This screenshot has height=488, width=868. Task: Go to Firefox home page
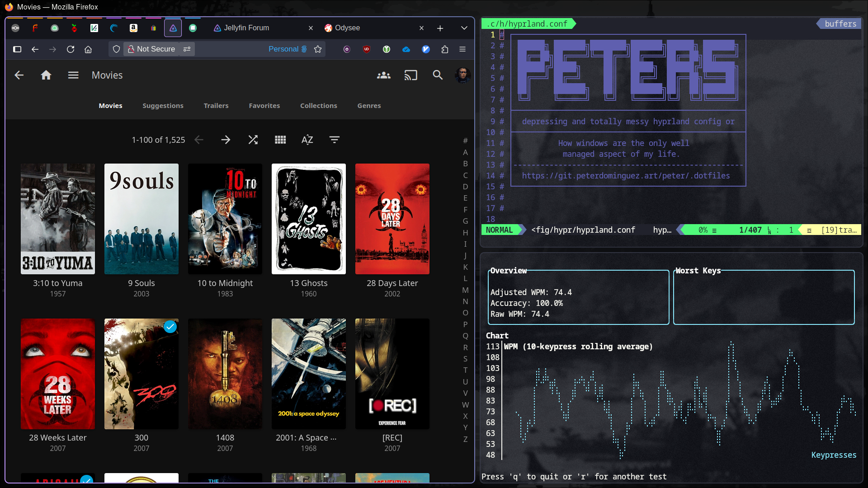[x=88, y=49]
